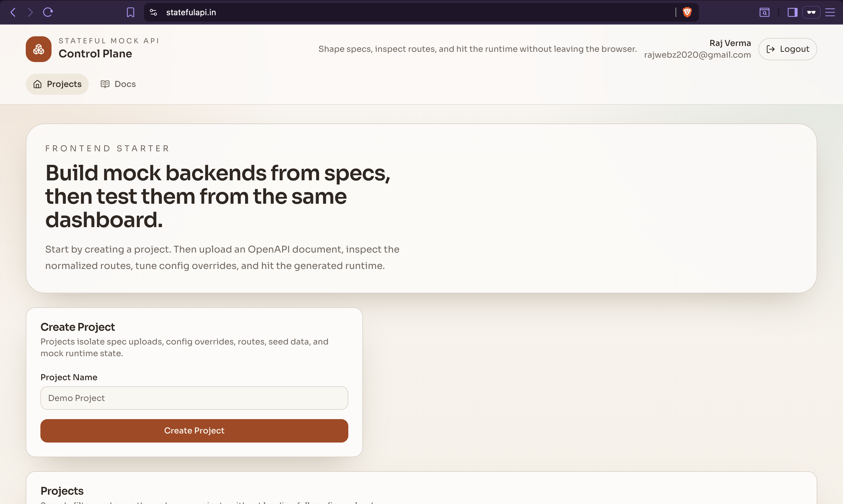Log out using the Logout button
Screen dimensions: 843x504
(x=787, y=49)
